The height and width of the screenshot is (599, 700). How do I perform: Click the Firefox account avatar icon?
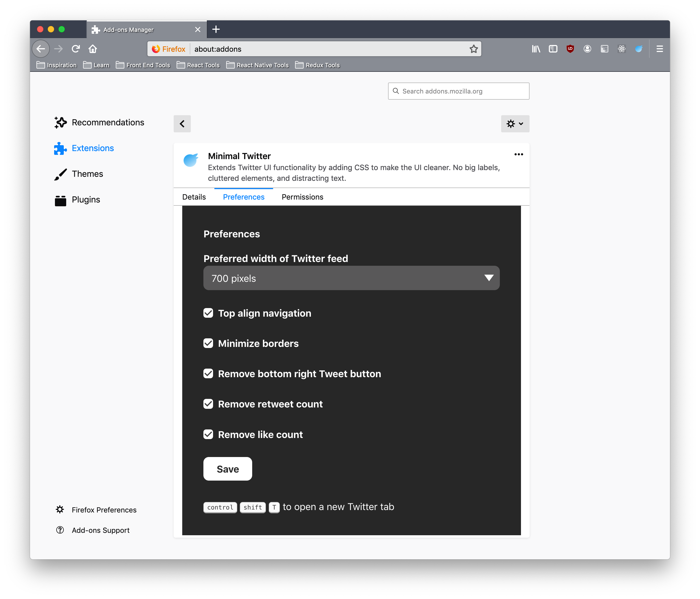[x=587, y=49]
